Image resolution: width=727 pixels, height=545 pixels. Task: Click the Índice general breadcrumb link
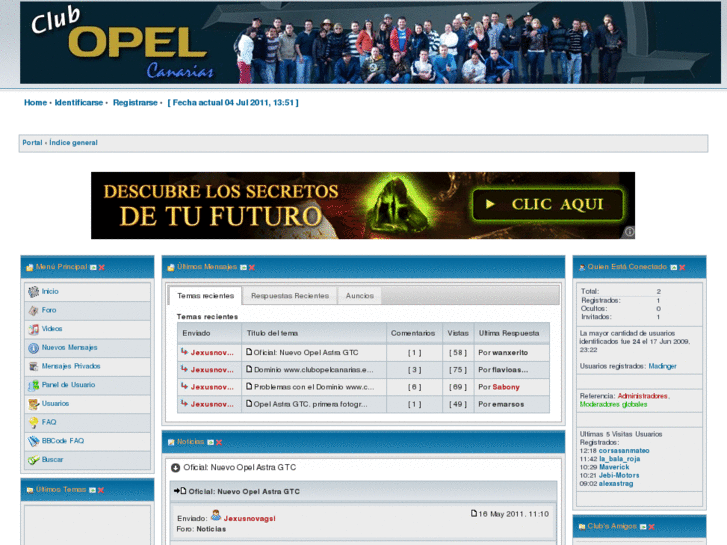[73, 143]
